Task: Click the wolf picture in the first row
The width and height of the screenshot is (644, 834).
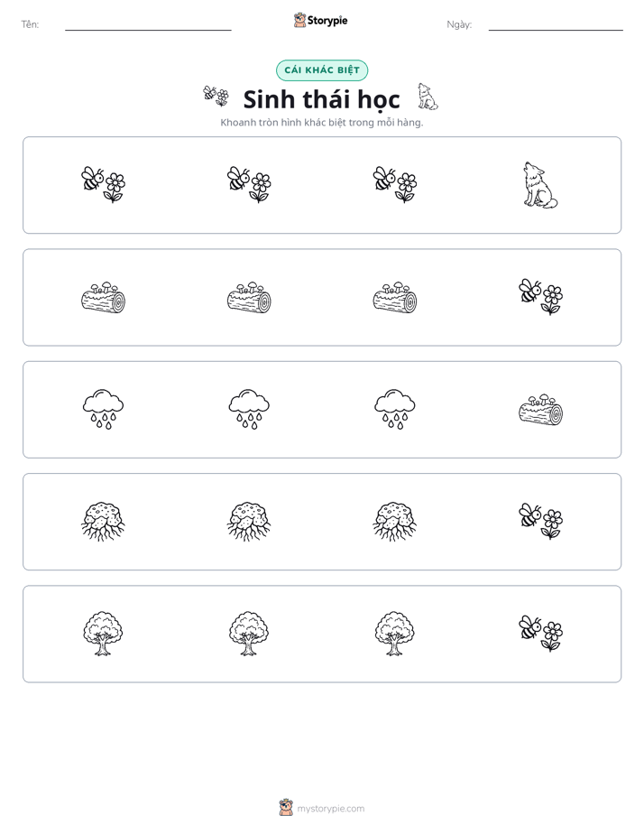Action: click(x=540, y=185)
